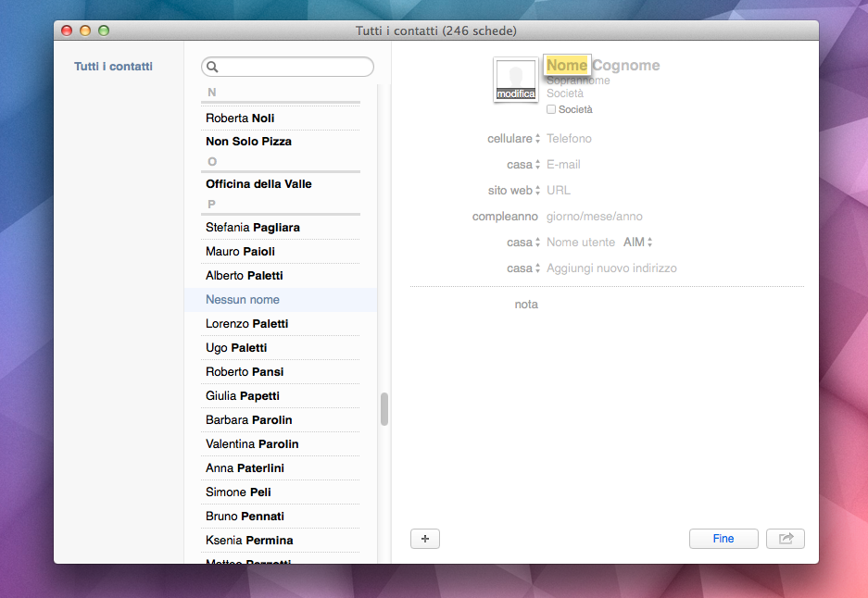The height and width of the screenshot is (598, 868).
Task: Expand the AIM service dropdown
Action: pos(637,243)
